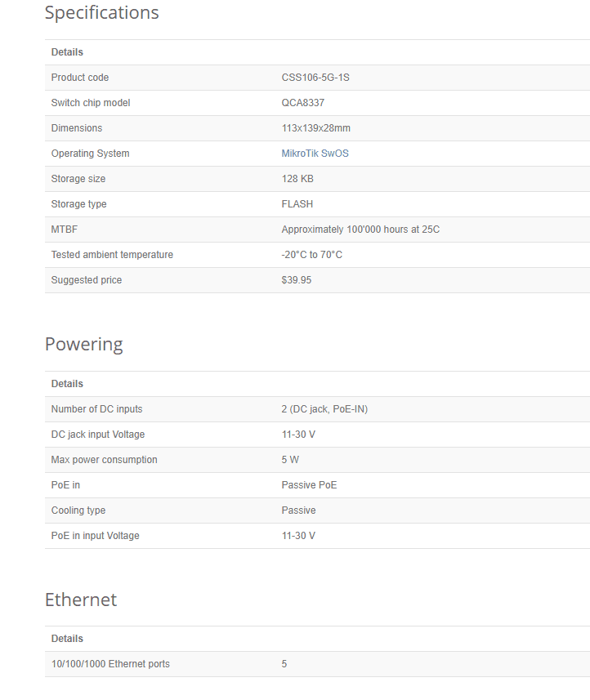The image size is (590, 700).
Task: Select the FLASH storage type value
Action: pos(297,204)
